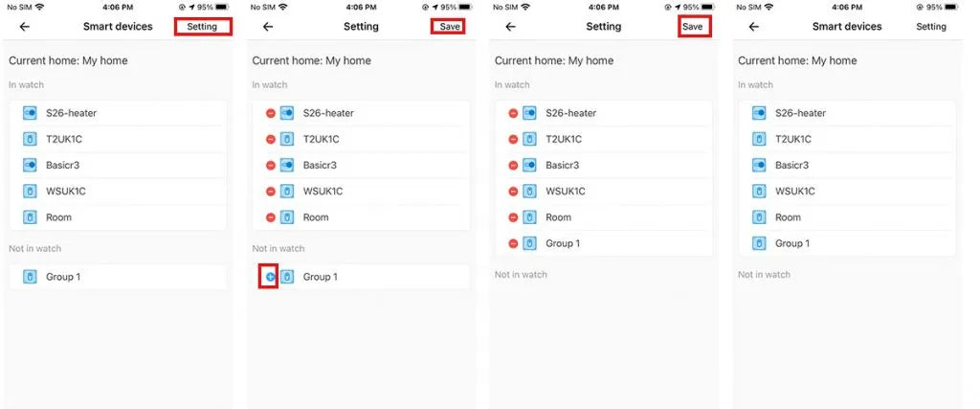Image resolution: width=980 pixels, height=409 pixels.
Task: Remove S26-heater with minus icon, second screen
Action: (270, 113)
